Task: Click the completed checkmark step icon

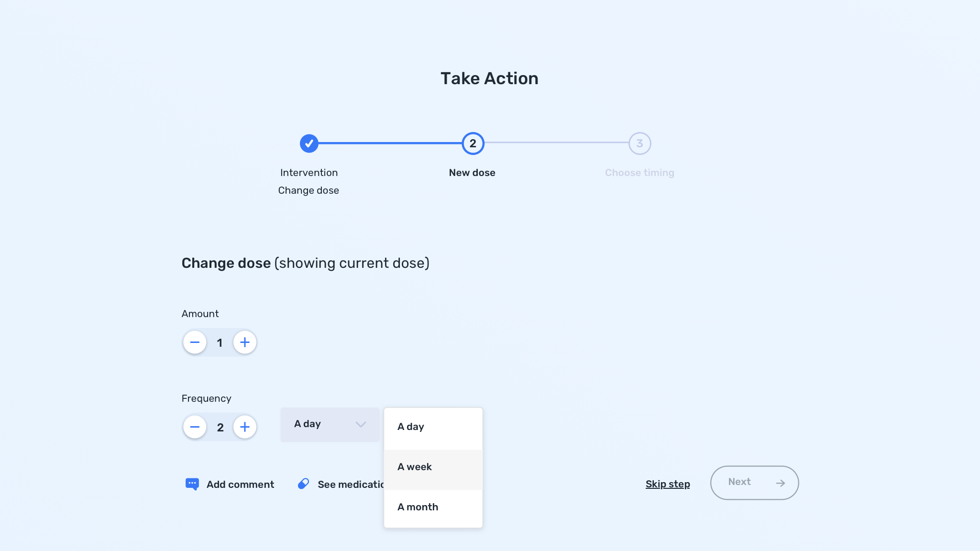Action: pos(309,143)
